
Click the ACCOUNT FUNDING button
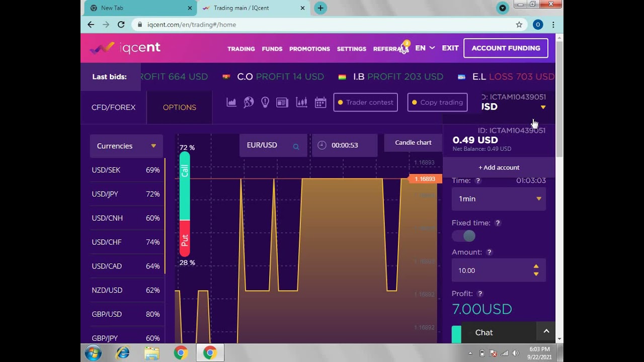506,48
